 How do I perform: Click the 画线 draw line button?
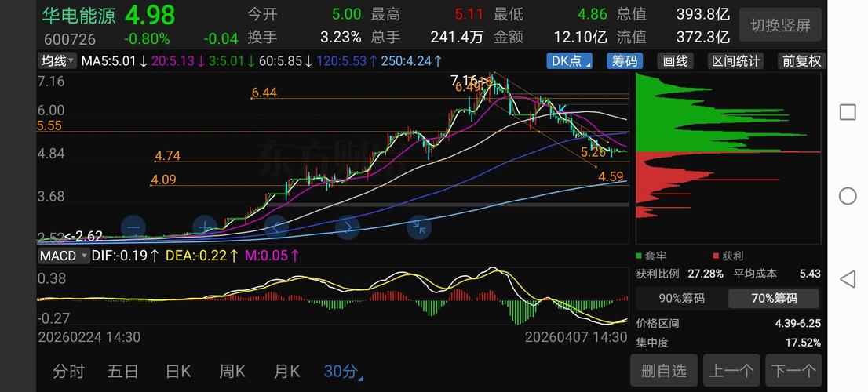(x=676, y=61)
